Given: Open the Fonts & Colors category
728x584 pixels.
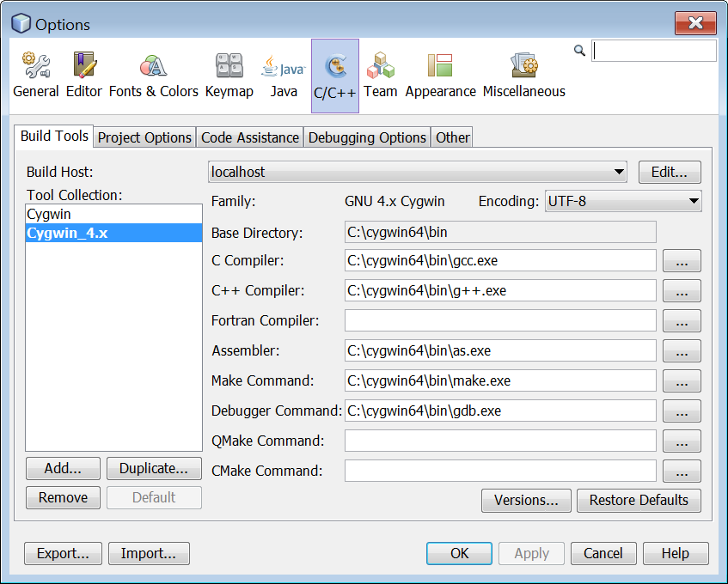Looking at the screenshot, I should coord(154,76).
